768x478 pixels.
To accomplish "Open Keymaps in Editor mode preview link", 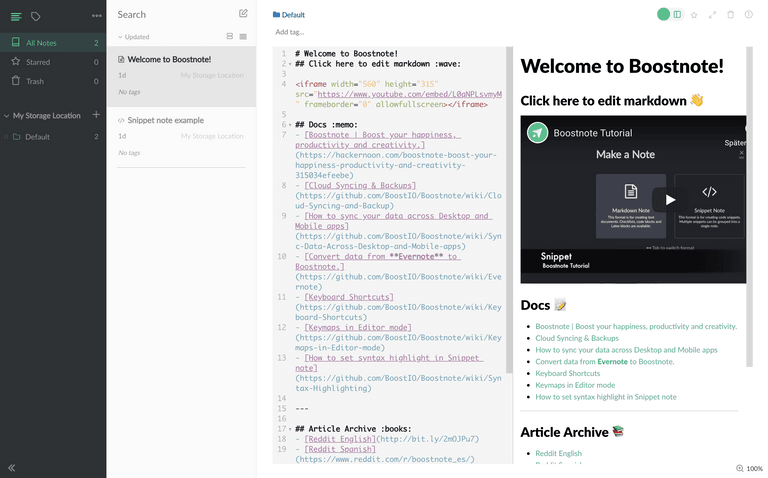I will pyautogui.click(x=575, y=385).
